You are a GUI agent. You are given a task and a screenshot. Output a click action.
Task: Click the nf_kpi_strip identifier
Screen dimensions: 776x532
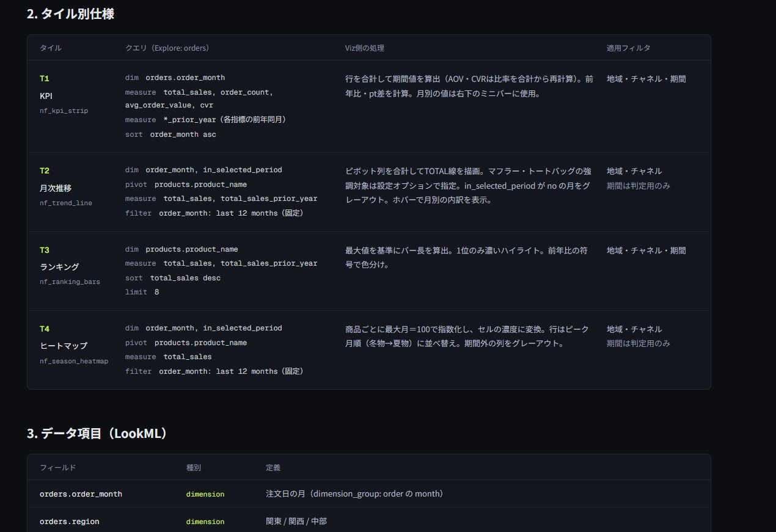(x=64, y=111)
